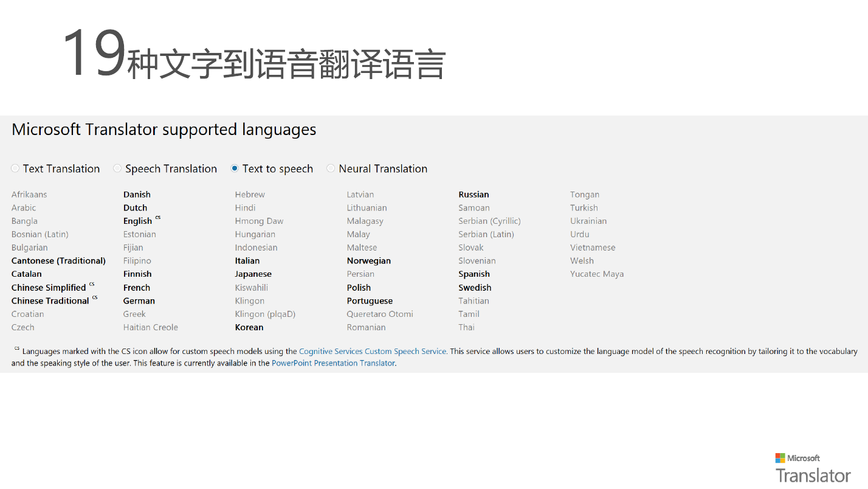Click the language 'Portuguese'

point(370,301)
